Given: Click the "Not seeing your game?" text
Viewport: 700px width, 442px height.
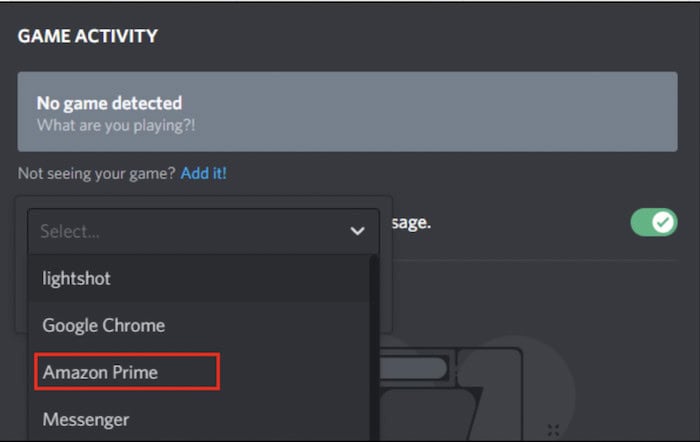Looking at the screenshot, I should (96, 173).
